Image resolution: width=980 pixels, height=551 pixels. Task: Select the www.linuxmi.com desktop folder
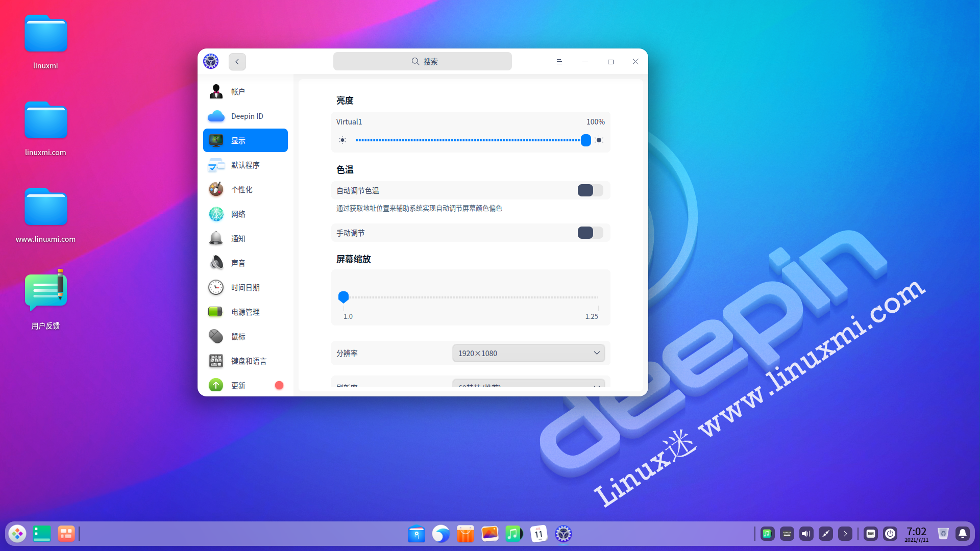[x=45, y=215]
